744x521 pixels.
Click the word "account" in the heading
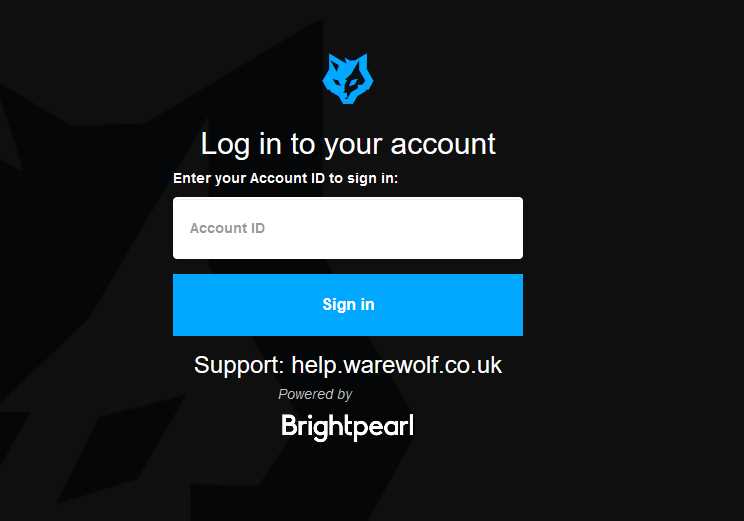click(443, 145)
